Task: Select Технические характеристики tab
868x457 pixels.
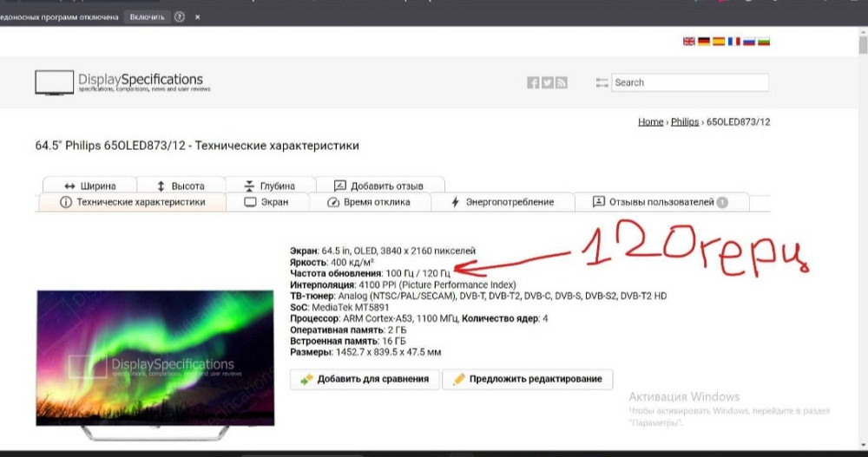Action: coord(132,202)
